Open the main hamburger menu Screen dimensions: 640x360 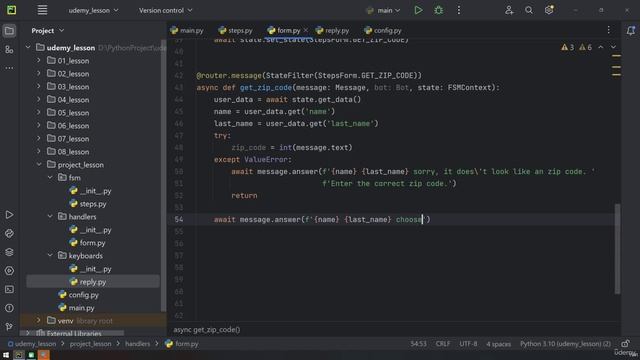pyautogui.click(x=42, y=10)
